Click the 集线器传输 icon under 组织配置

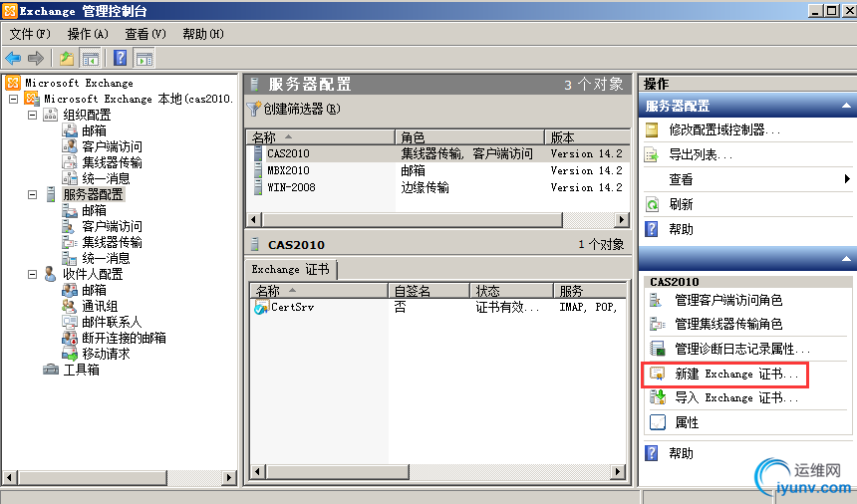click(x=70, y=162)
